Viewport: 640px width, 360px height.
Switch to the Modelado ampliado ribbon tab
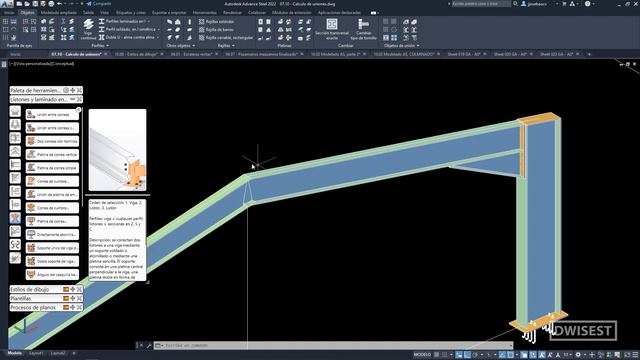58,13
